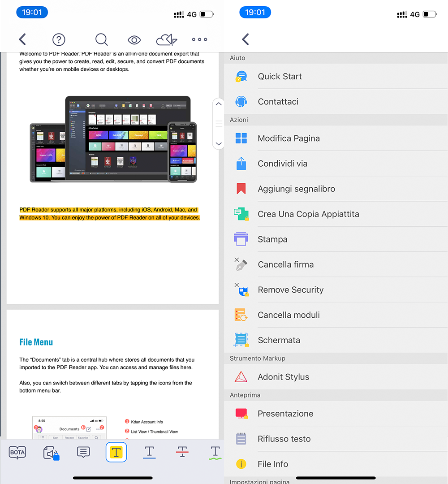448x484 pixels.
Task: Open more options via the ellipsis
Action: pos(199,39)
